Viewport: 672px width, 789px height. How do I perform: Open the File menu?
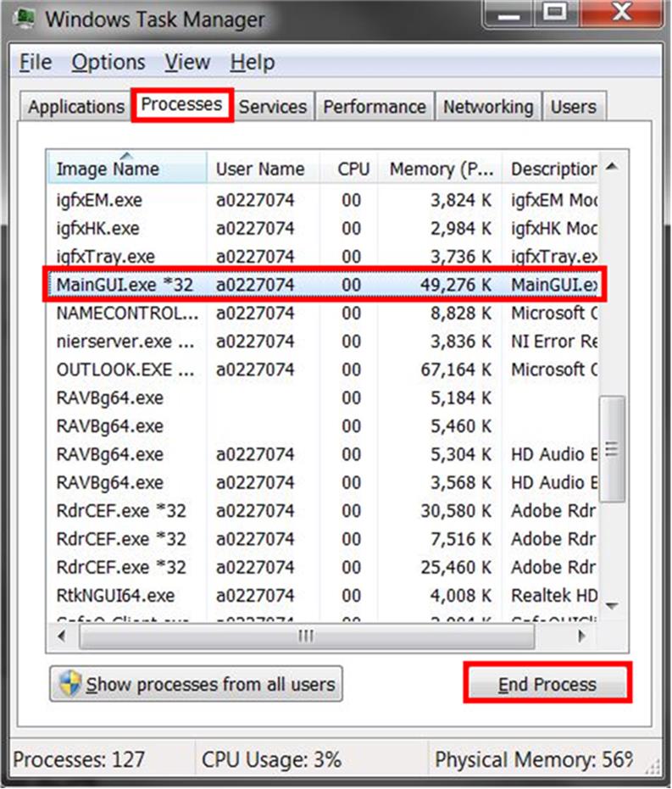[36, 63]
